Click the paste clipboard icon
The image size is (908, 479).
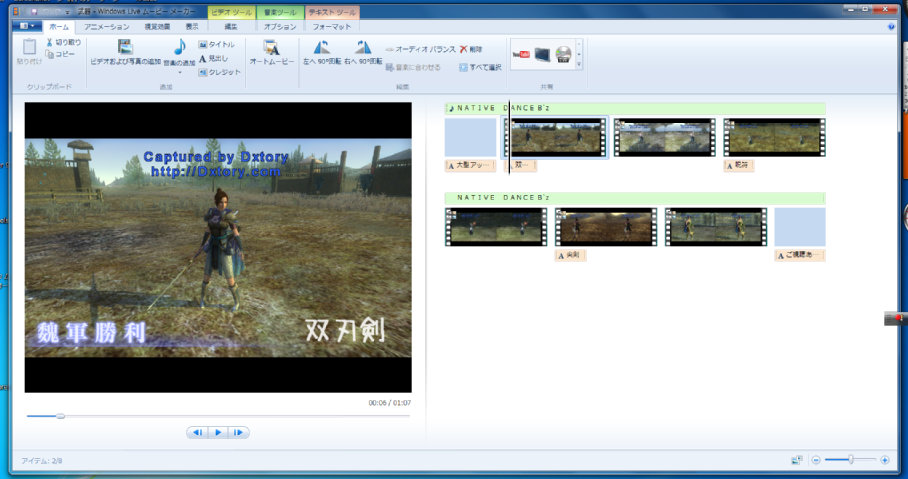[x=29, y=47]
